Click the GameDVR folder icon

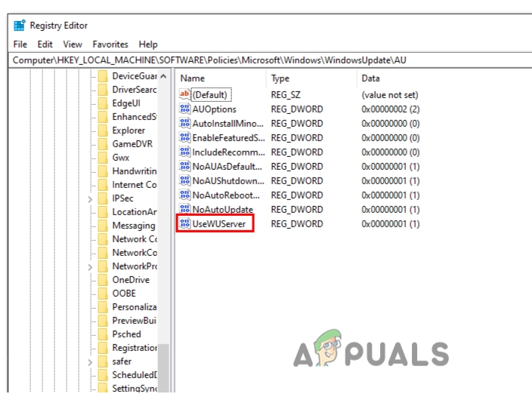point(103,144)
